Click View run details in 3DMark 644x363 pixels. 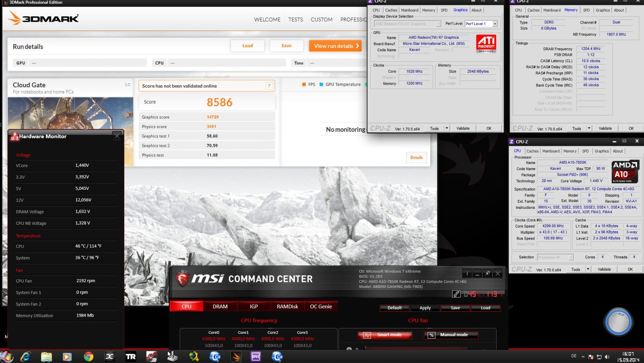click(335, 46)
